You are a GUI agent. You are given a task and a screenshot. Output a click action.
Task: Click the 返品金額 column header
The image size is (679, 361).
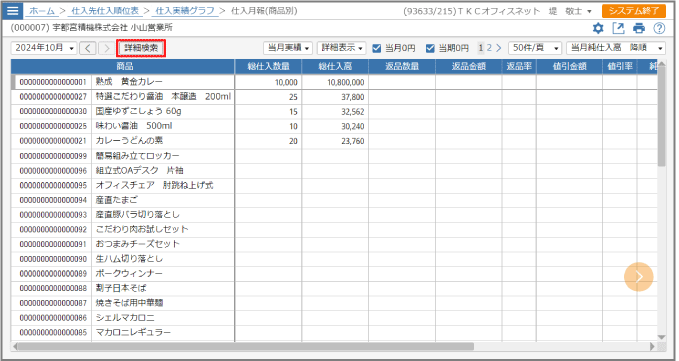(x=469, y=66)
